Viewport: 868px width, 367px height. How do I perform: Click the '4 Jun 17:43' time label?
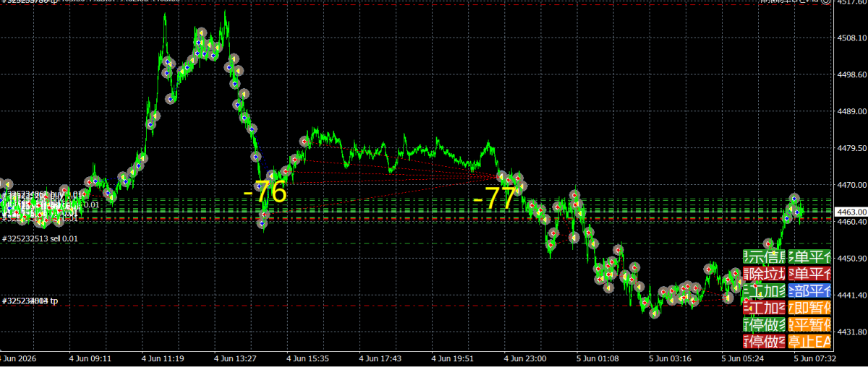[380, 358]
